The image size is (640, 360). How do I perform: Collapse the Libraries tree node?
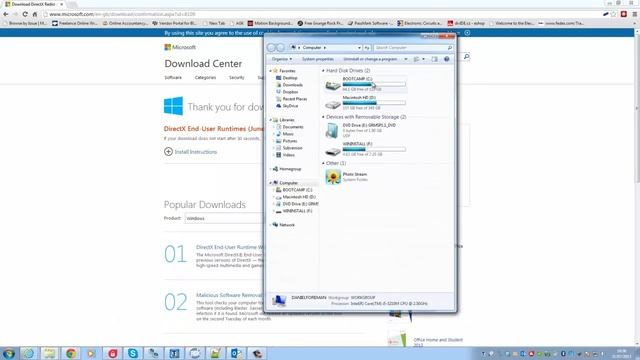pyautogui.click(x=270, y=120)
